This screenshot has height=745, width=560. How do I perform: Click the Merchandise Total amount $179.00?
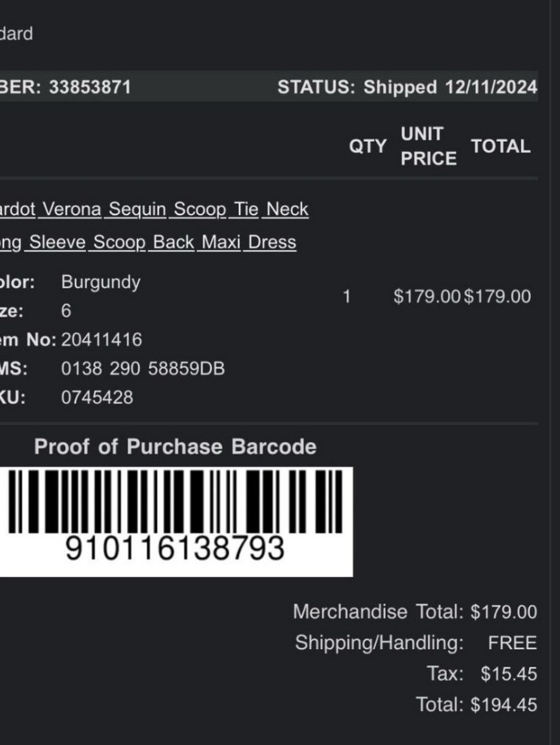pos(504,612)
